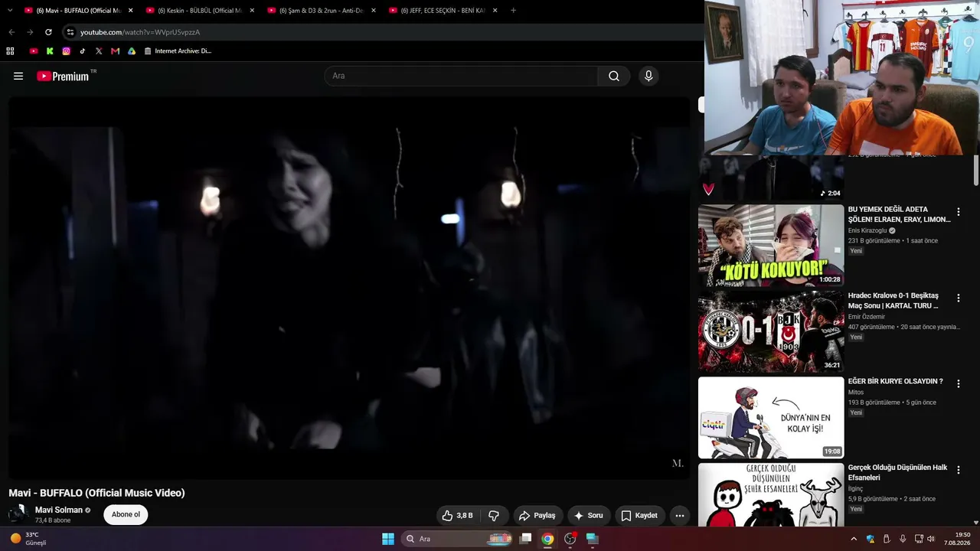Open KÖTÜ KOKUYOR video thumbnail
The height and width of the screenshot is (551, 980).
point(771,245)
